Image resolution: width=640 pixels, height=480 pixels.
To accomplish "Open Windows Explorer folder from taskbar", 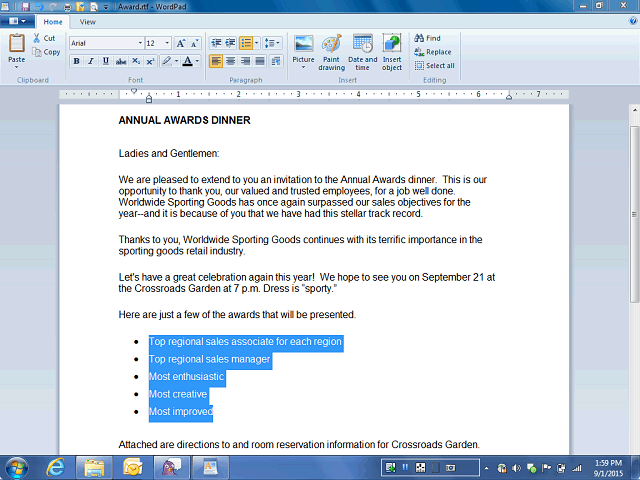I will pos(94,467).
